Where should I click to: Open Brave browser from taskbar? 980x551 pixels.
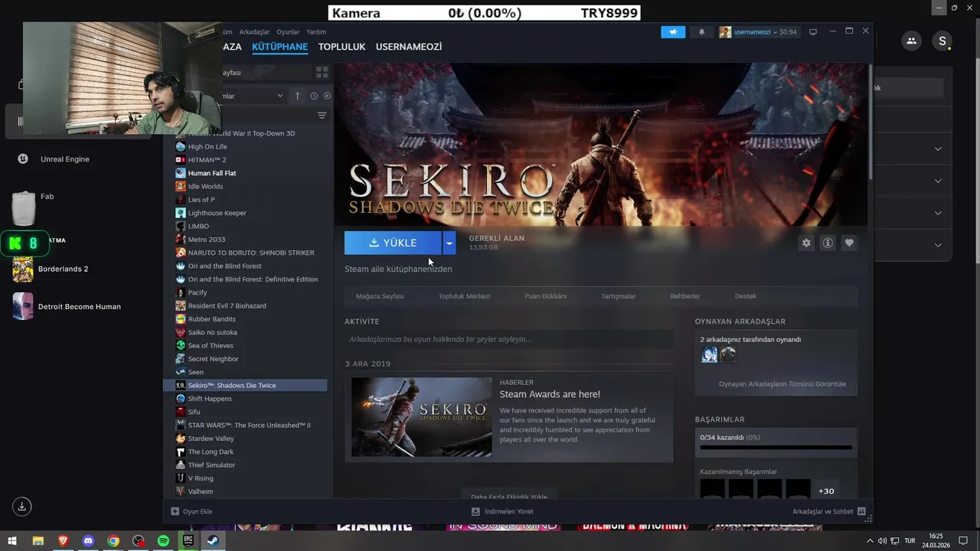click(63, 540)
